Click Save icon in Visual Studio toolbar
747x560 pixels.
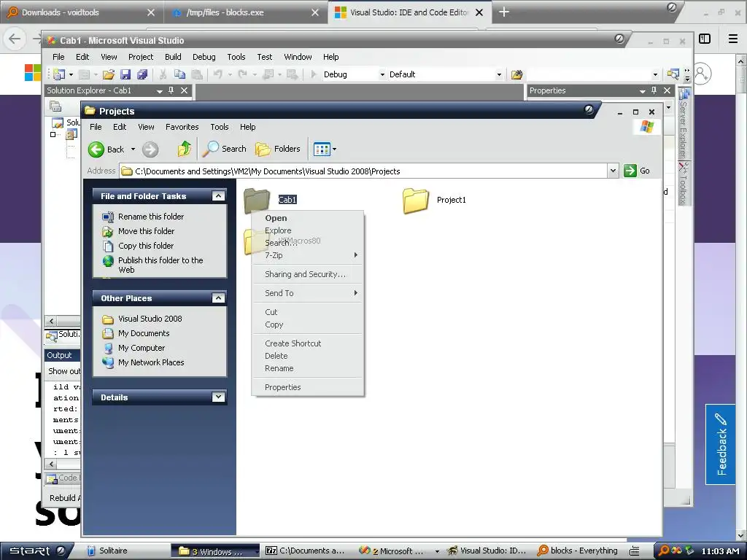point(125,74)
